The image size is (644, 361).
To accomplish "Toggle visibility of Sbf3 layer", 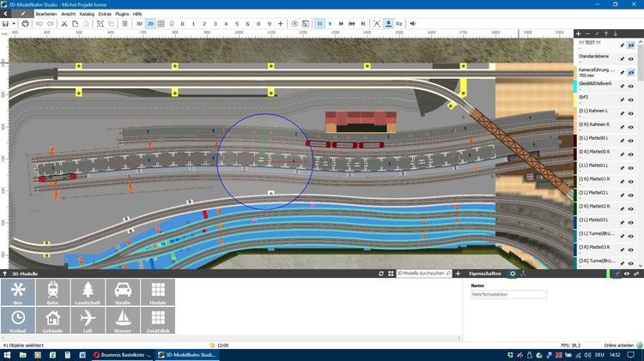I will pyautogui.click(x=631, y=99).
